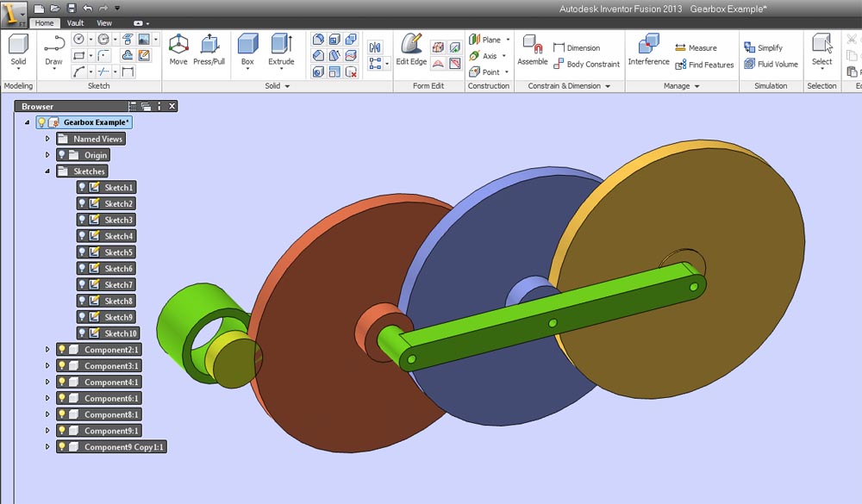Image resolution: width=862 pixels, height=504 pixels.
Task: Open the Extrude dropdown
Action: (281, 69)
